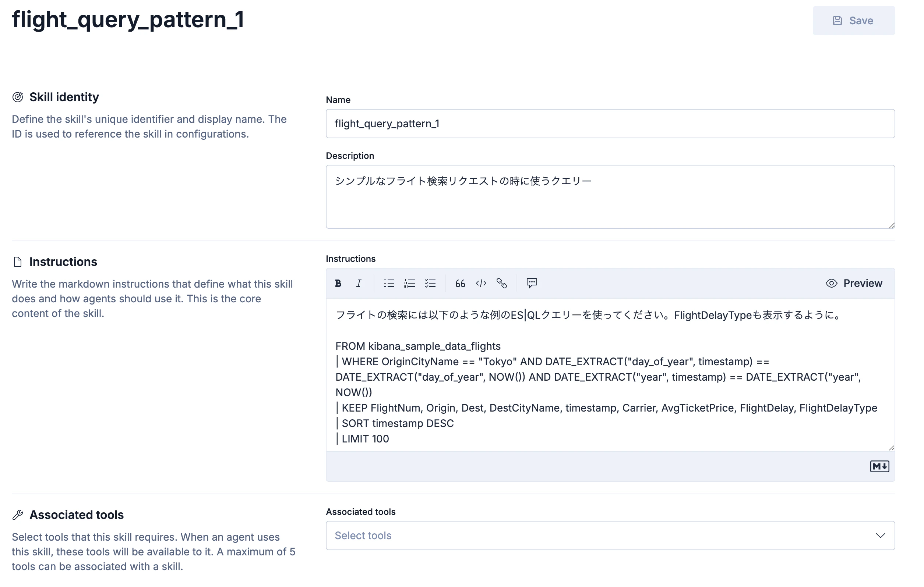Viewport: 924px width, 587px height.
Task: Toggle bold formatting in instructions editor
Action: [338, 283]
